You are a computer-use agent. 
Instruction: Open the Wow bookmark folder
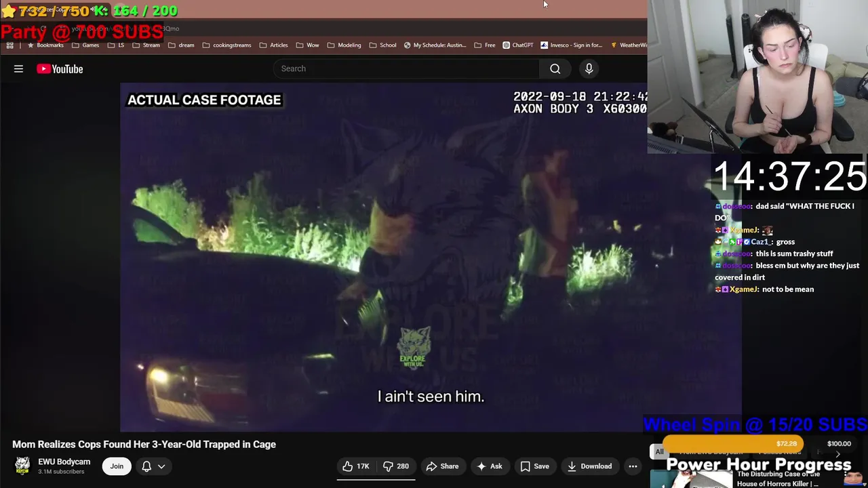307,45
